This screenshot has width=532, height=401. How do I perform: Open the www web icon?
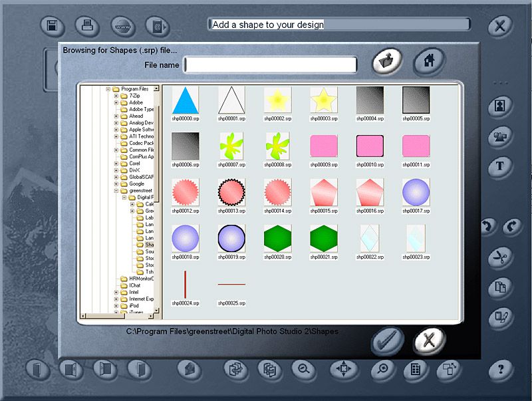(123, 26)
